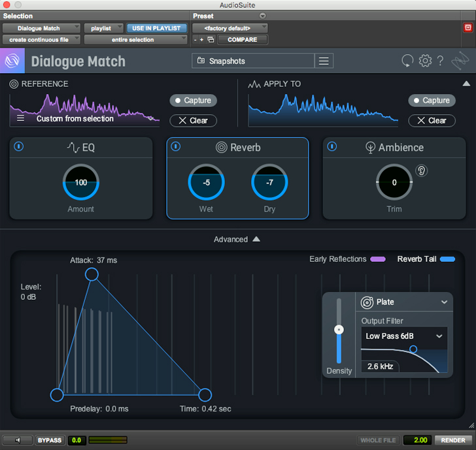Click the Density slider handle
This screenshot has width=476, height=450.
coord(339,330)
